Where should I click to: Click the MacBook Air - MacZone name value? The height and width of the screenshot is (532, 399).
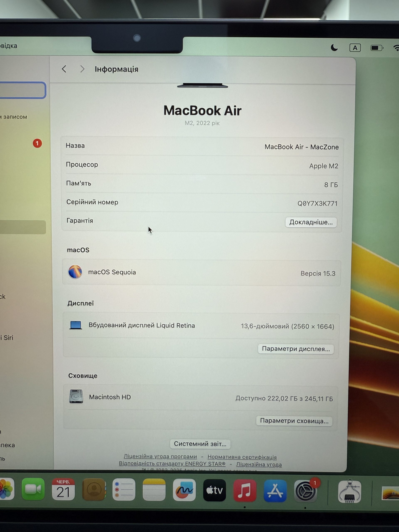[302, 147]
